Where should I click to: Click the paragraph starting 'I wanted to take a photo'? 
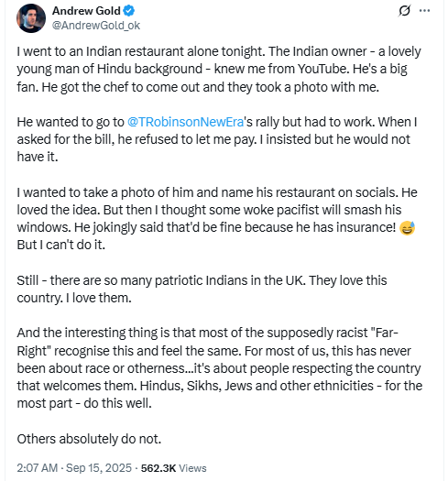pyautogui.click(x=217, y=219)
